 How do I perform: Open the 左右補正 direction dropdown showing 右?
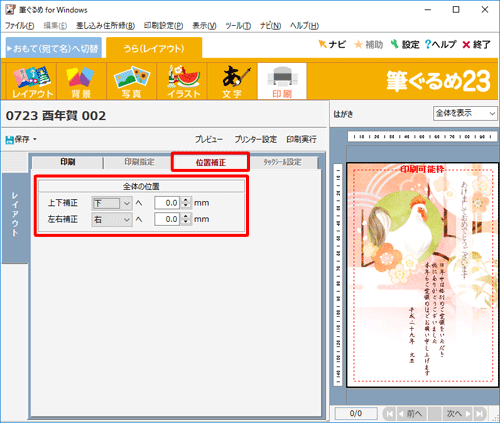(112, 219)
